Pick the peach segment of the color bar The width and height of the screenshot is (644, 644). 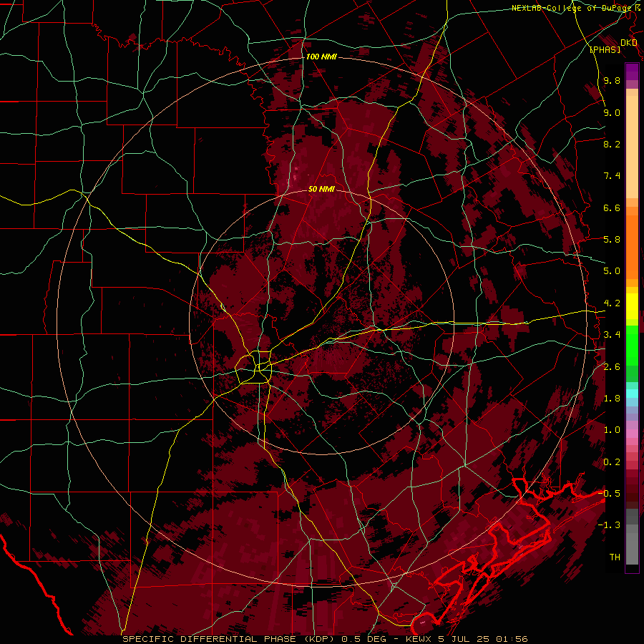(632, 148)
